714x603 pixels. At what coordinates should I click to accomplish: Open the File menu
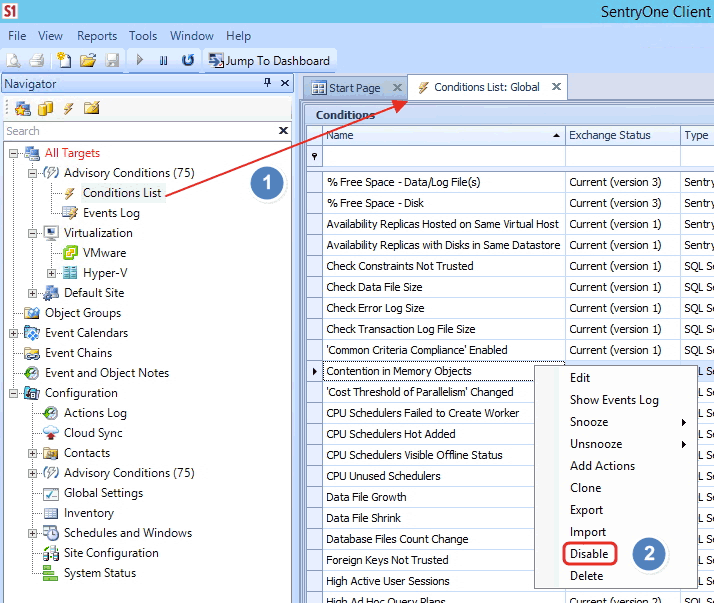tap(17, 36)
